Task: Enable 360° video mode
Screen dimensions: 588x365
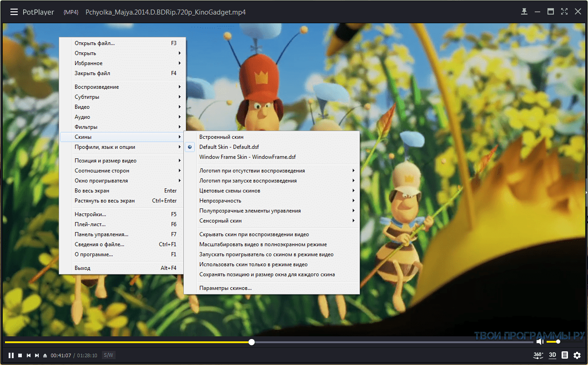Action: (538, 355)
